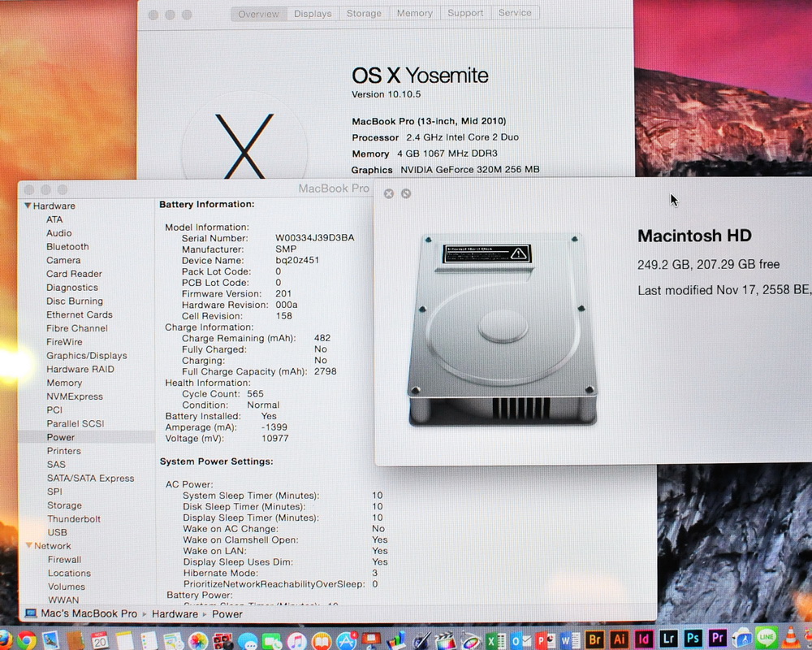Image resolution: width=812 pixels, height=650 pixels.
Task: Launch the Photos app from dock
Action: [197, 641]
